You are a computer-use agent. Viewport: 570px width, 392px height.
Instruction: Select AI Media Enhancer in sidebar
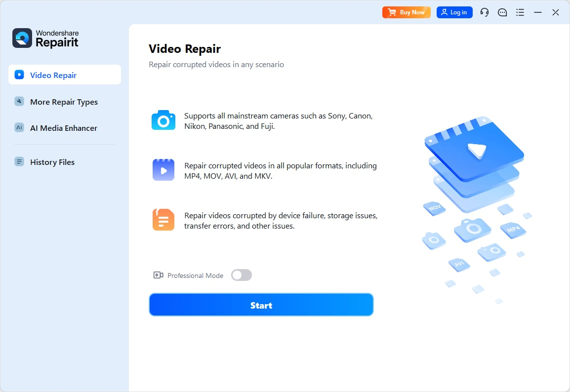63,128
